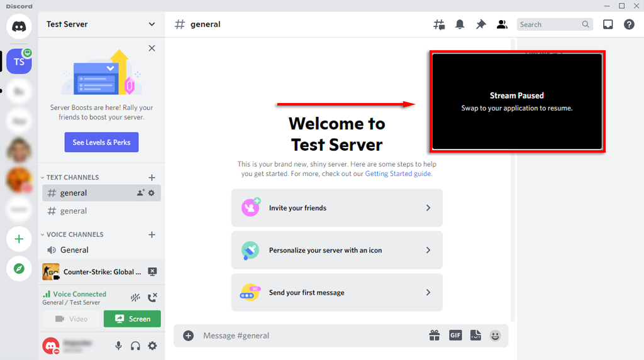The image size is (644, 360).
Task: Open notification settings bell icon
Action: pos(460,25)
